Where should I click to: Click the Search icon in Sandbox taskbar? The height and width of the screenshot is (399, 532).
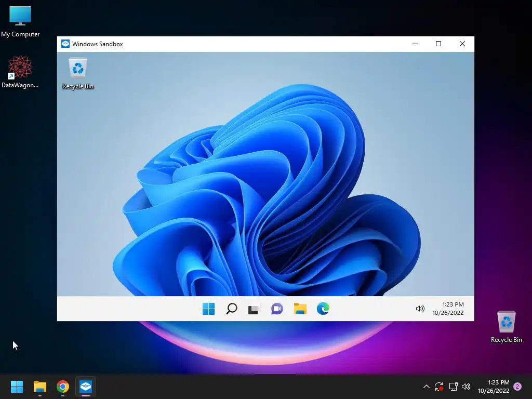coord(231,309)
